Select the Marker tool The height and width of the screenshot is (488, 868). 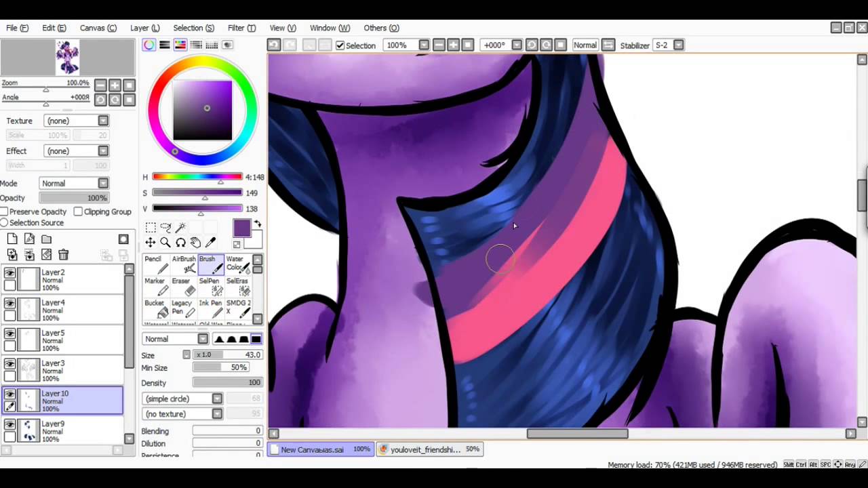156,287
